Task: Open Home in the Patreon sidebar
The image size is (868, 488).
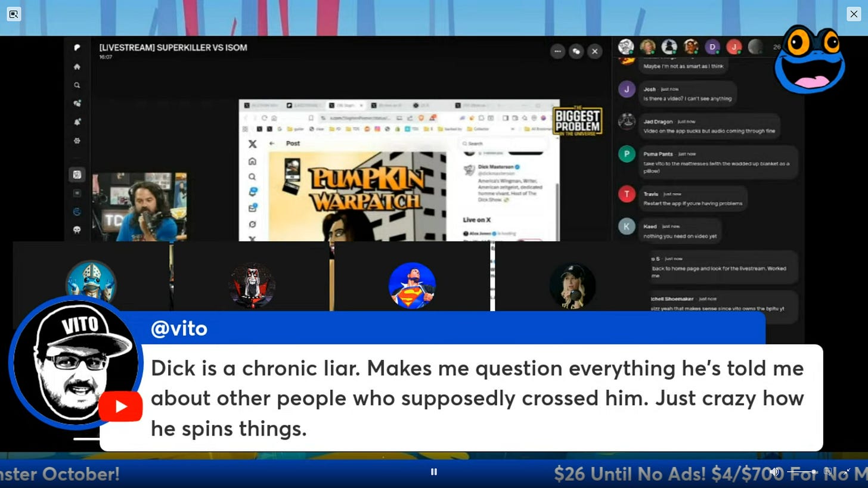Action: (x=77, y=67)
